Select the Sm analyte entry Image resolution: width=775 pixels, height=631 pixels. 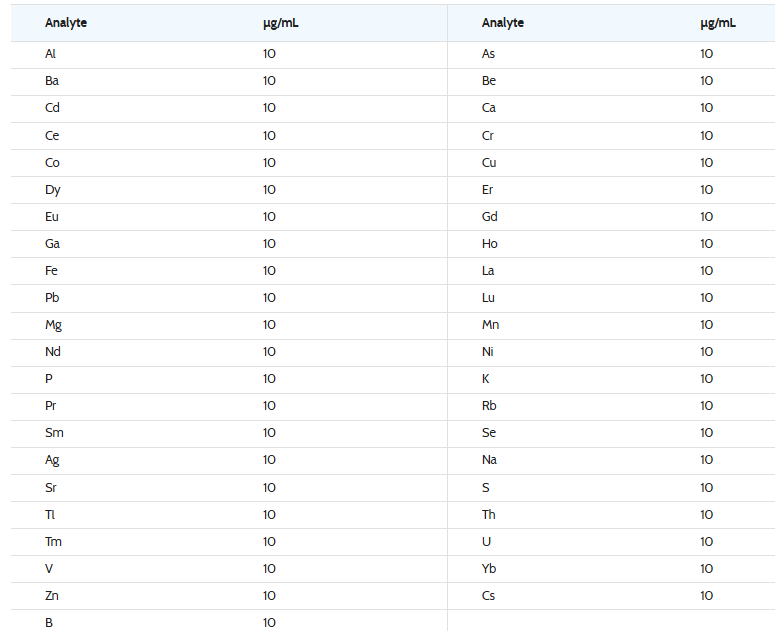(x=54, y=433)
